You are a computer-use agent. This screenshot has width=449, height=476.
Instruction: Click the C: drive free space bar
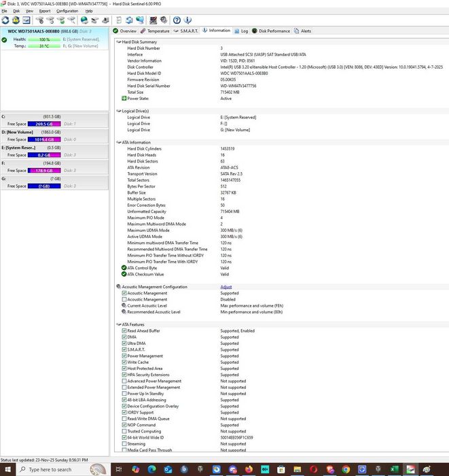pyautogui.click(x=44, y=124)
